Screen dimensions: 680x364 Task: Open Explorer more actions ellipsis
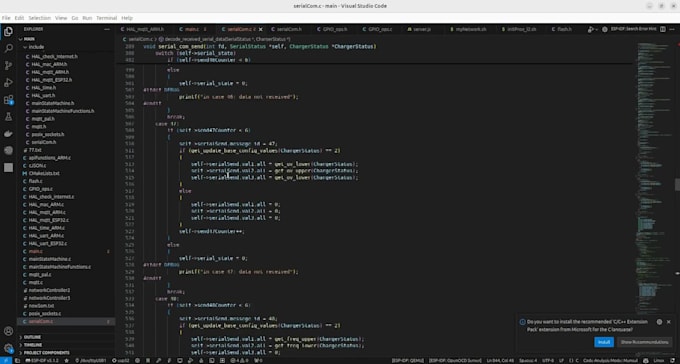(x=107, y=29)
